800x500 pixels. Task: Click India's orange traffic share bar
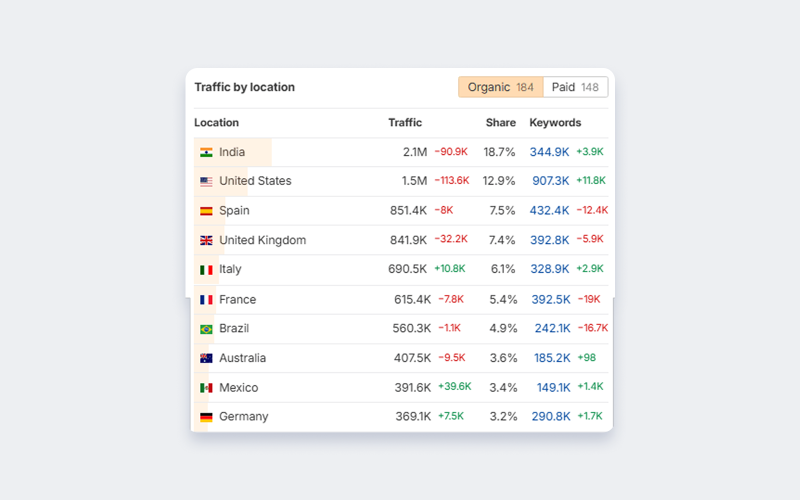click(258, 152)
